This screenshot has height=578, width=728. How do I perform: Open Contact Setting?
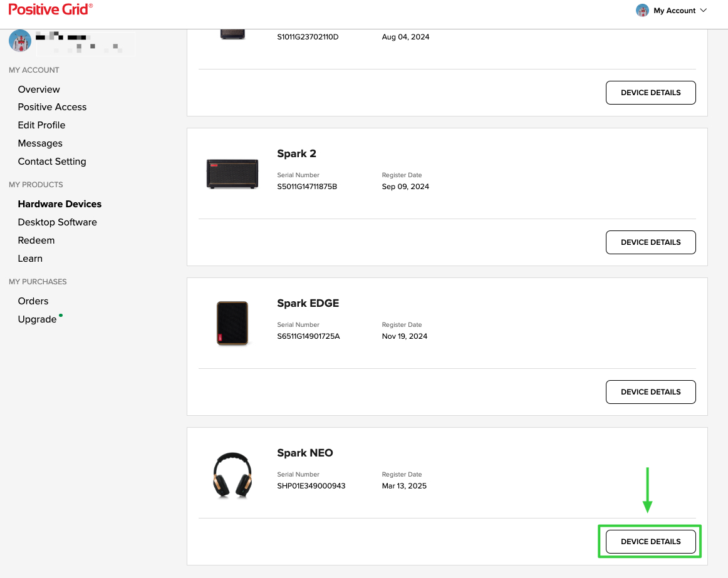click(x=52, y=161)
